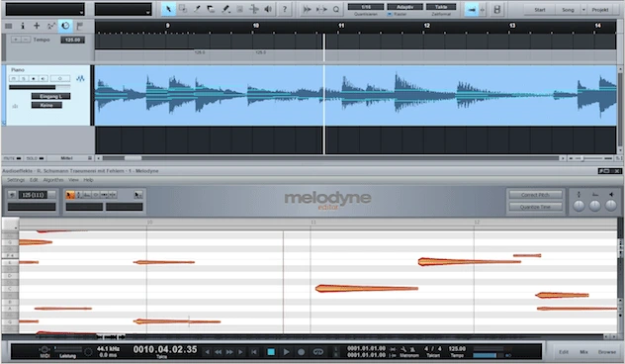Screen dimensions: 625x364
Task: Open the Piano track event FX waveform icon
Action: [x=80, y=78]
